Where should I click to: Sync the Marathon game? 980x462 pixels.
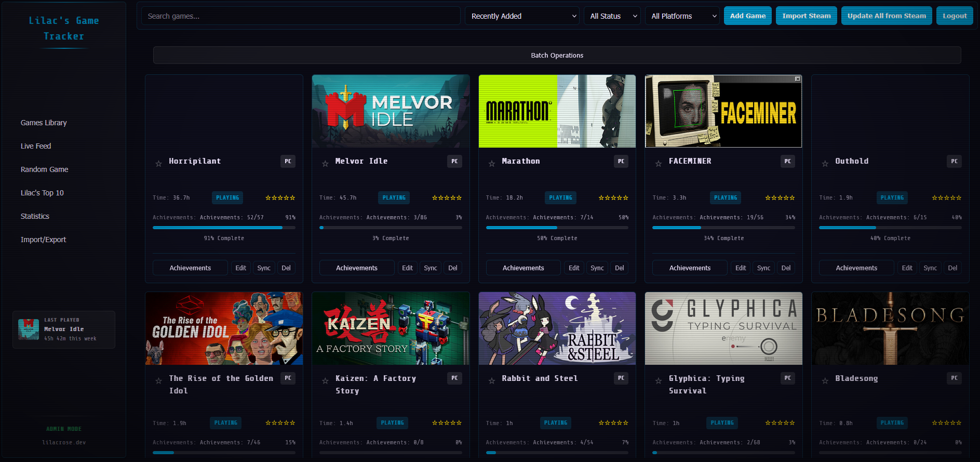(597, 268)
